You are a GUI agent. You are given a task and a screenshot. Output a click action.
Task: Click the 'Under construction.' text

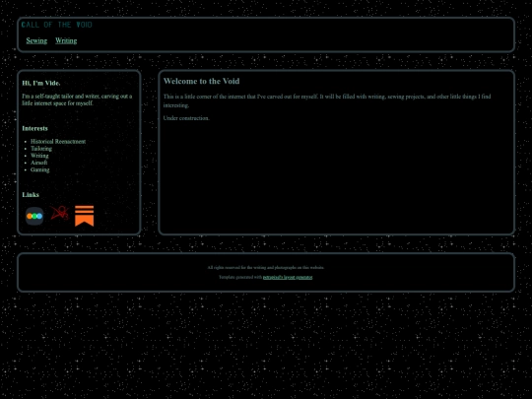186,118
